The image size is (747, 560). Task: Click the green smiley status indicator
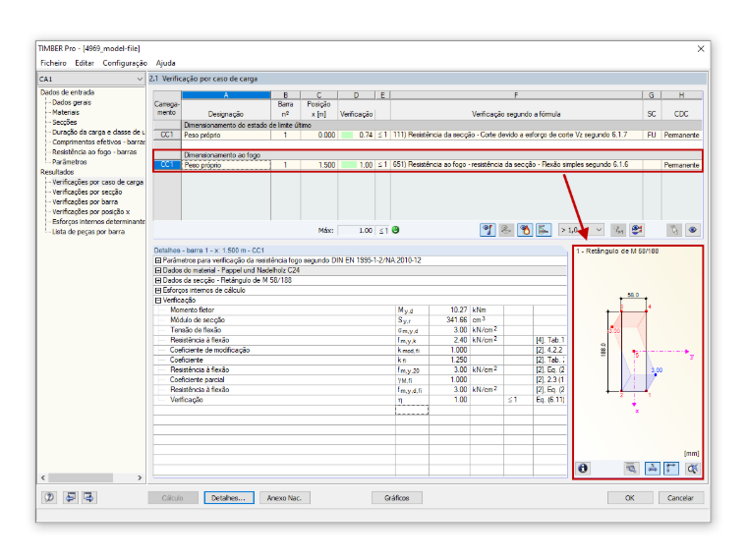[x=395, y=230]
